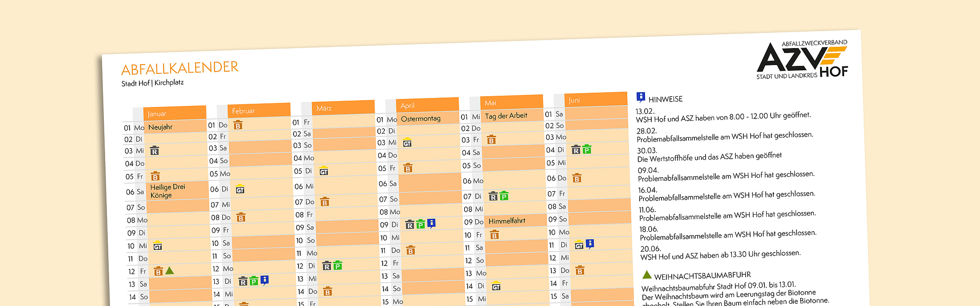This screenshot has height=306, width=980.
Task: Click the B bin icon on Mai 03 Fr
Action: coord(491,140)
